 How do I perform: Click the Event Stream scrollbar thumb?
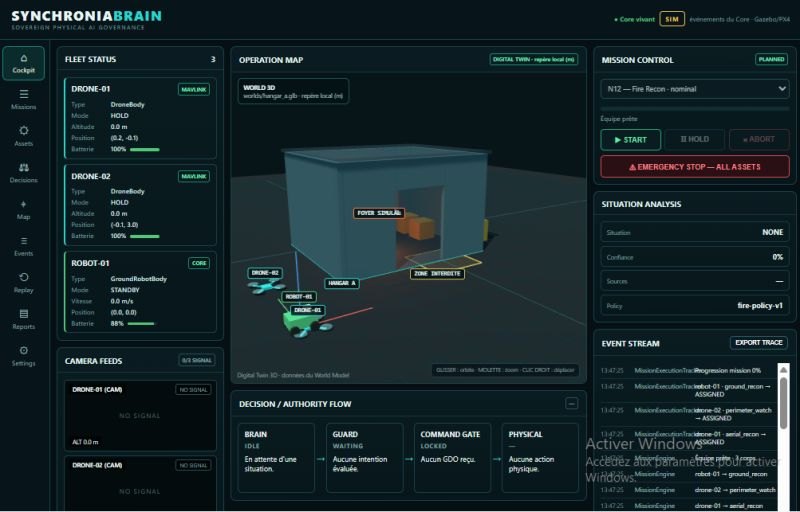(x=783, y=402)
